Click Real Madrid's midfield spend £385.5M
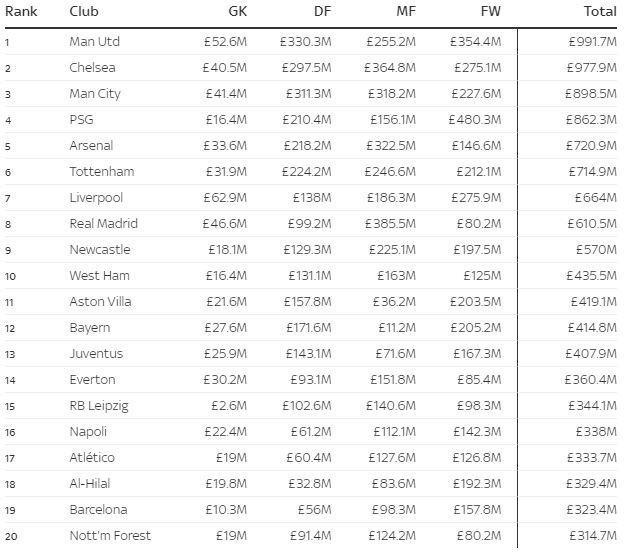 [390, 224]
